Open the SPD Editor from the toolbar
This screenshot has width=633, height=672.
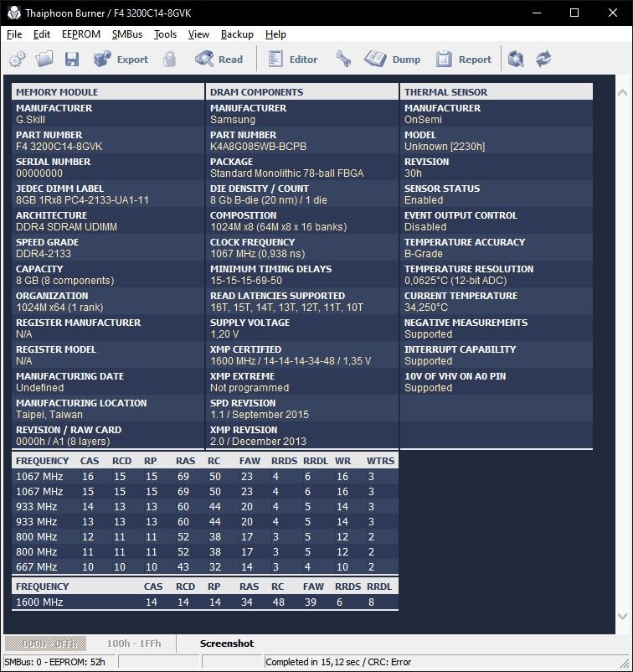coord(293,59)
